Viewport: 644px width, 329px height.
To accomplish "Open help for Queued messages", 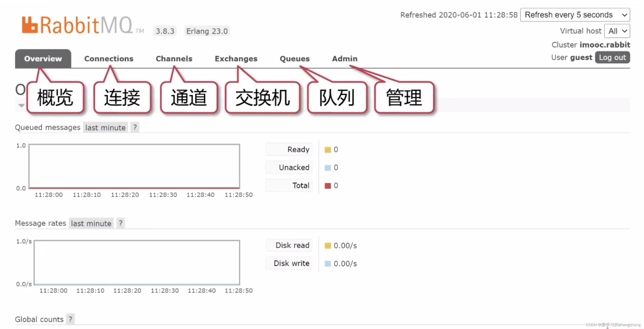I will (135, 128).
